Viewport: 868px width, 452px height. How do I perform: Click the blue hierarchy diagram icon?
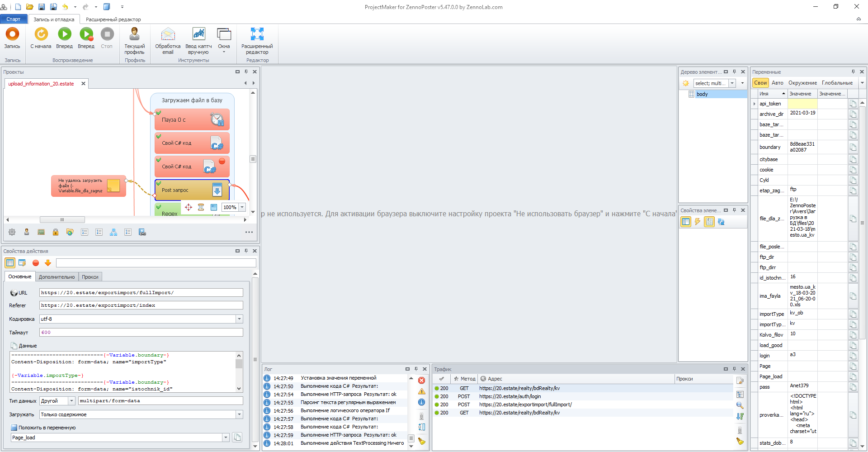coord(113,232)
